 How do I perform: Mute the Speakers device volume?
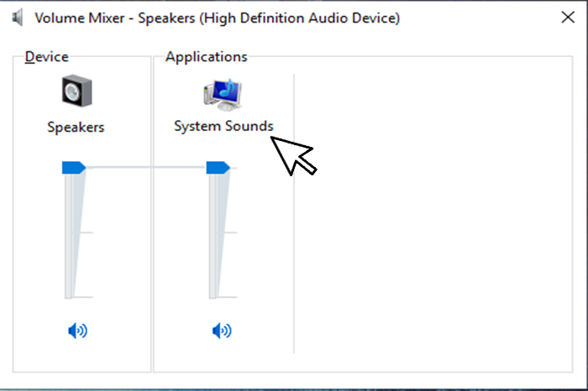point(77,331)
